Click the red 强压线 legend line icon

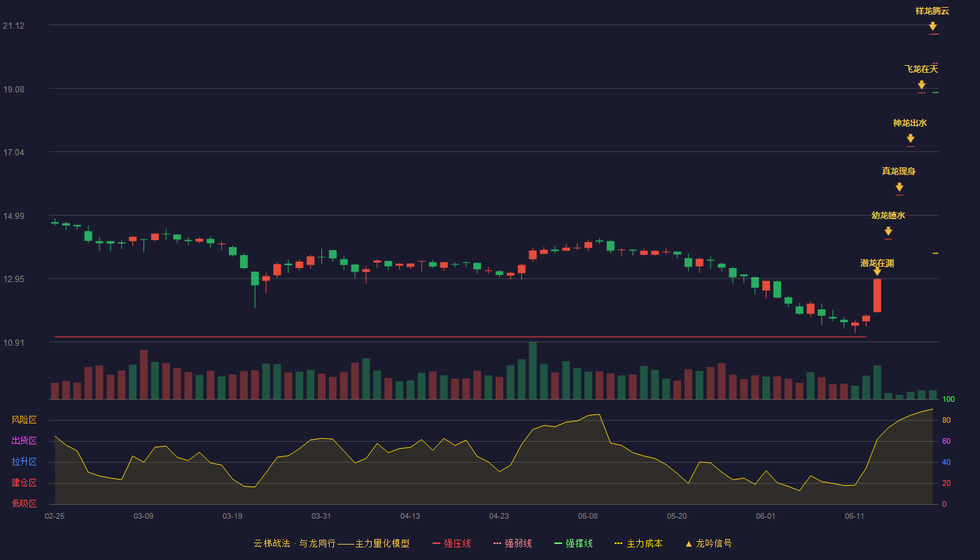point(436,544)
